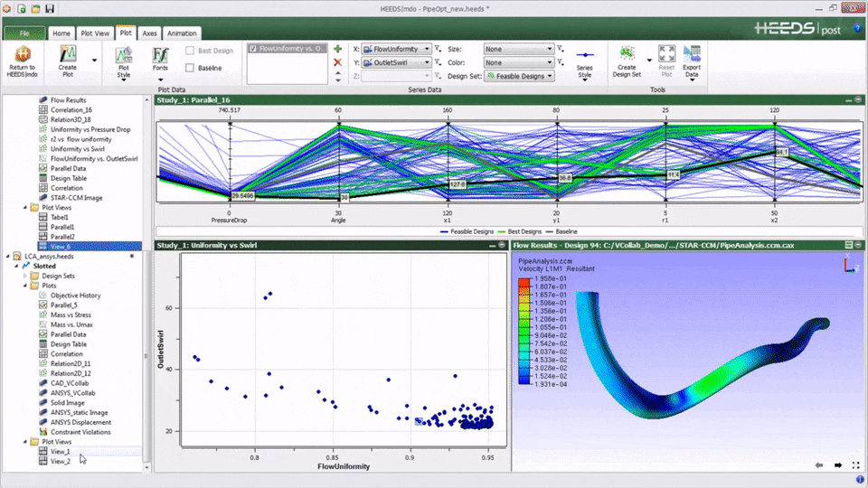The width and height of the screenshot is (868, 488).
Task: Click the Best Designs legend entry
Action: coord(520,232)
